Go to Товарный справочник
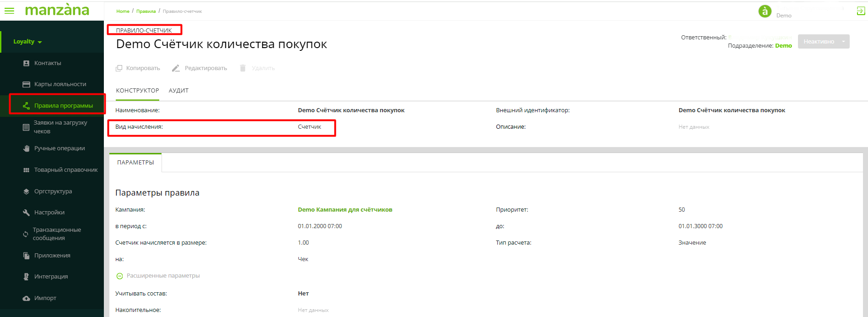The image size is (868, 317). pos(65,170)
